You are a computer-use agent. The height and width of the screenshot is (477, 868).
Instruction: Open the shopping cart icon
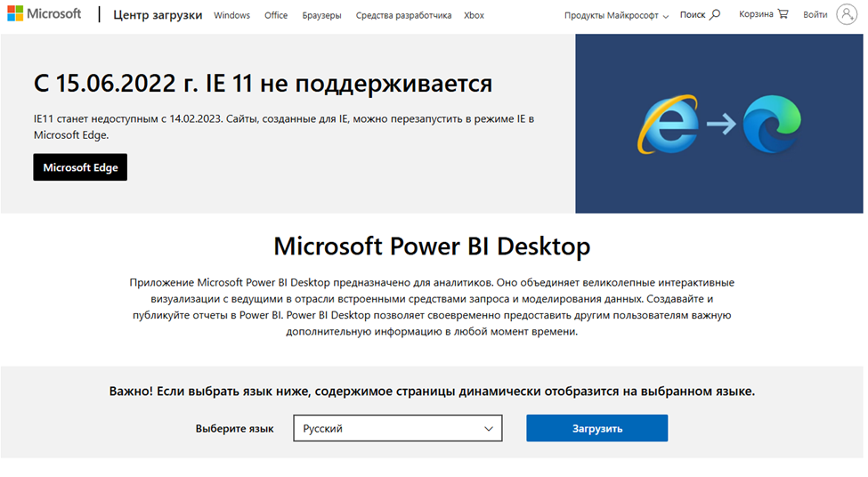click(783, 14)
